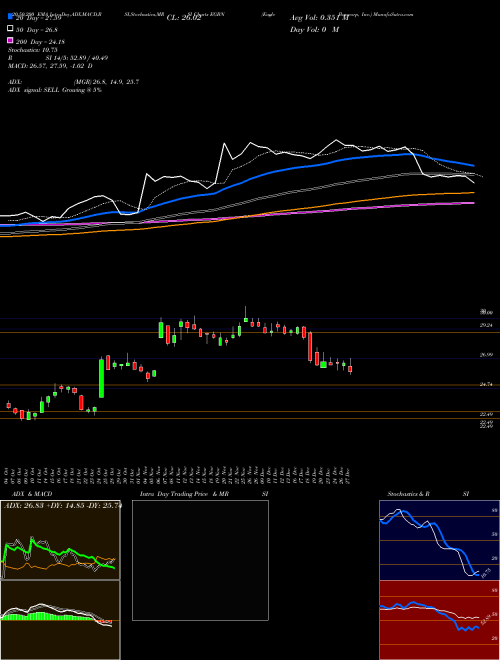Click the magenta 200 Day legend swatch
500x660 pixels.
pos(10,41)
